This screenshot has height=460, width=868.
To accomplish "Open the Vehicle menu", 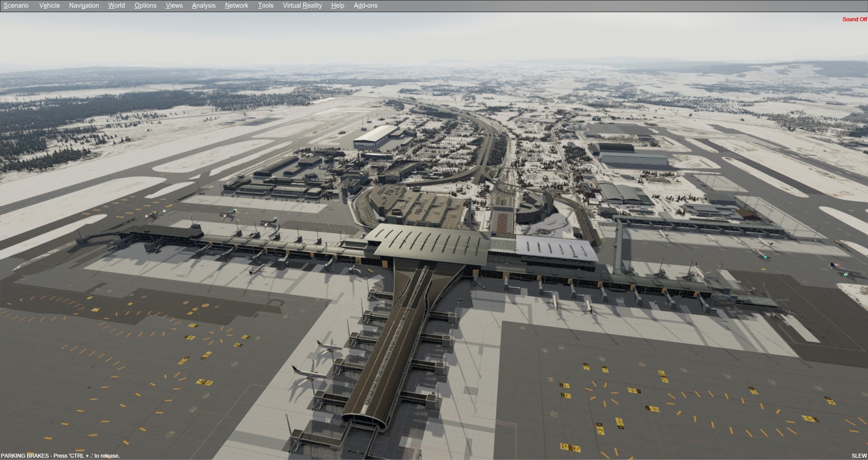I will [49, 5].
